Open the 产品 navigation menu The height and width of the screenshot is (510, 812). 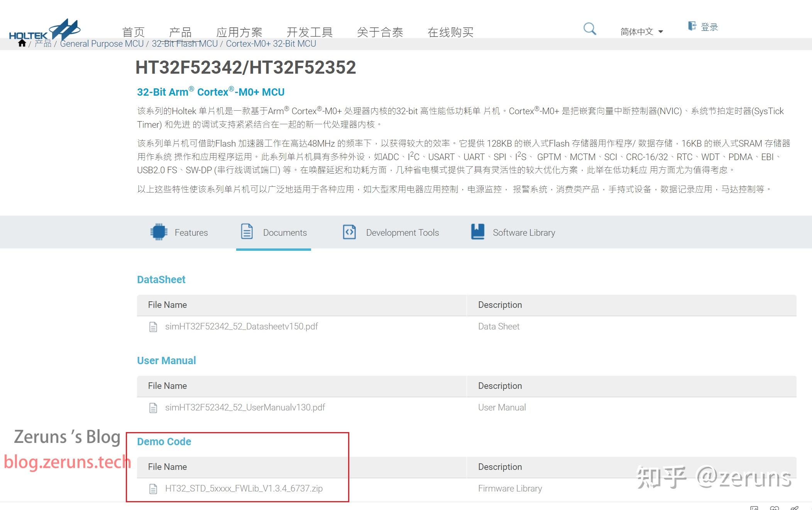pos(181,32)
